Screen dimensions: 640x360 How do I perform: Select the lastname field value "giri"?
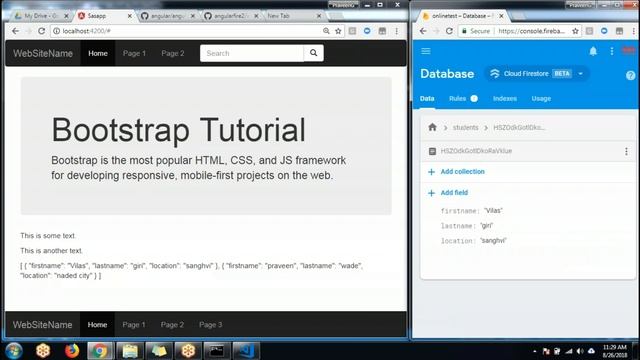coord(486,225)
